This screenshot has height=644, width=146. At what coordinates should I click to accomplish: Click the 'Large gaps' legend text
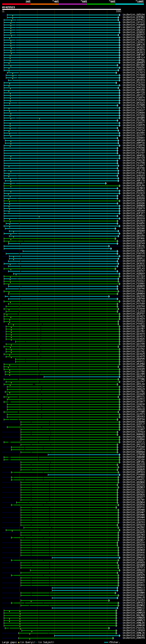[10, 642]
